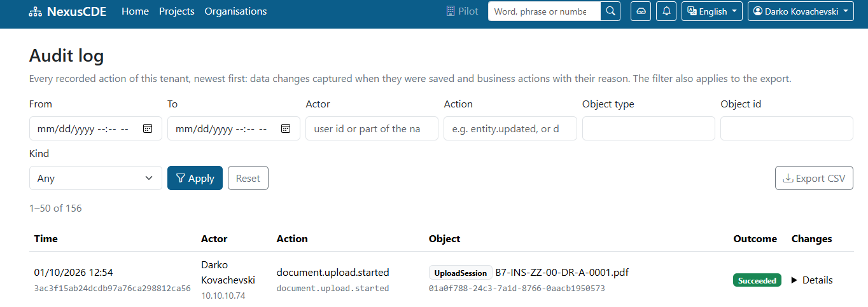Click the UploadSession object type badge
Image resolution: width=868 pixels, height=307 pixels.
pos(461,273)
